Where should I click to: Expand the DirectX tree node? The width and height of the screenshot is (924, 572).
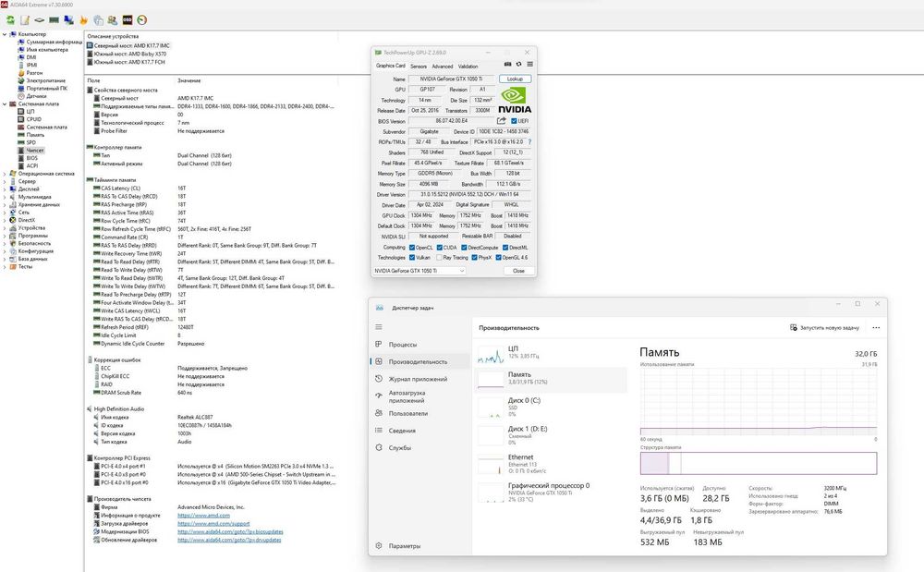[5, 220]
